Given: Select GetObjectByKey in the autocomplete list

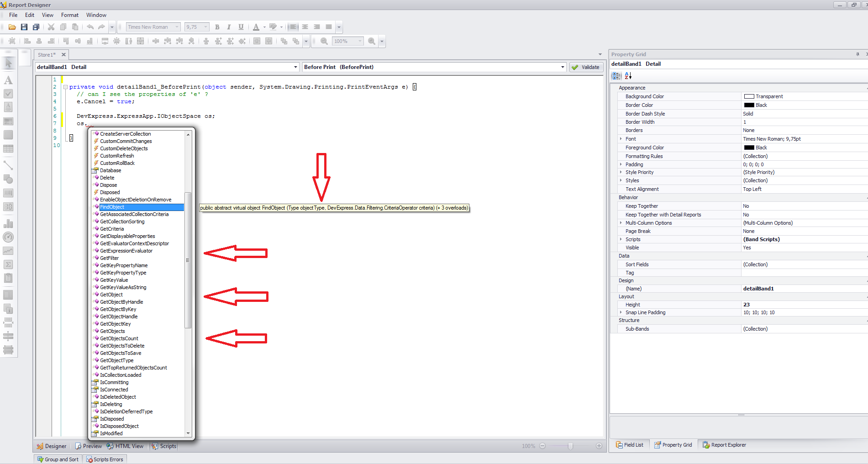Looking at the screenshot, I should (118, 309).
